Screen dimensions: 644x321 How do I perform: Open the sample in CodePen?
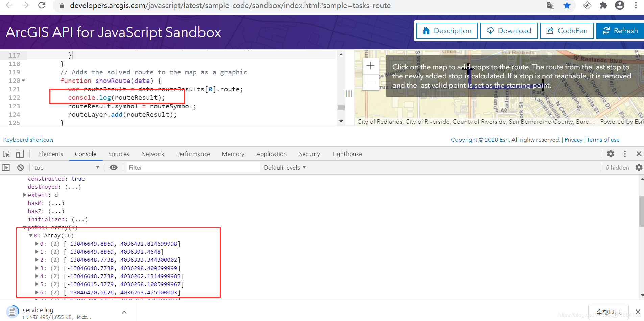click(x=567, y=31)
